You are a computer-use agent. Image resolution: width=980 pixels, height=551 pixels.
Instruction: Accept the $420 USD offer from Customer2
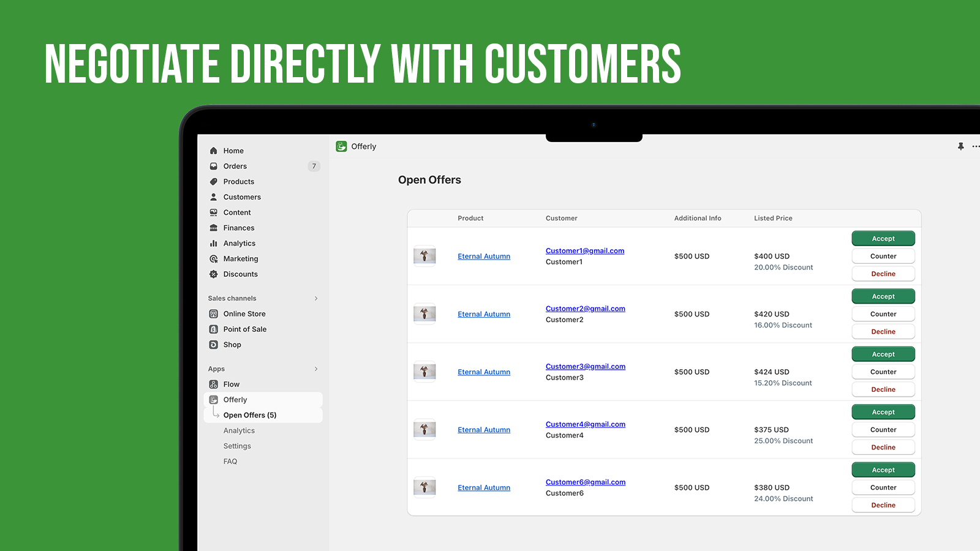(x=883, y=296)
